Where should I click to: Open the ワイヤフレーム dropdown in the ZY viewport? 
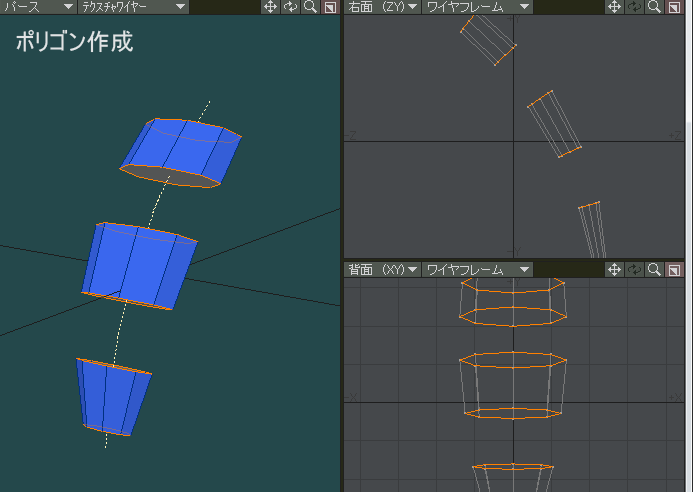477,7
